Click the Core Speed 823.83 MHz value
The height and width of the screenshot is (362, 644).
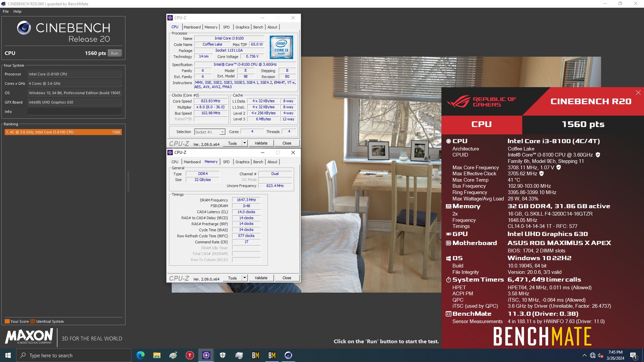click(210, 101)
